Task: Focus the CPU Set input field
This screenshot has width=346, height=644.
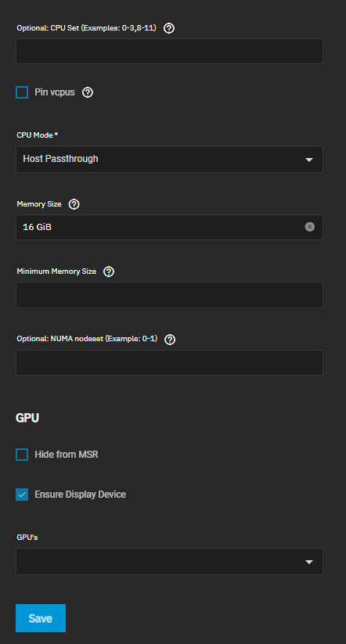Action: [x=169, y=52]
